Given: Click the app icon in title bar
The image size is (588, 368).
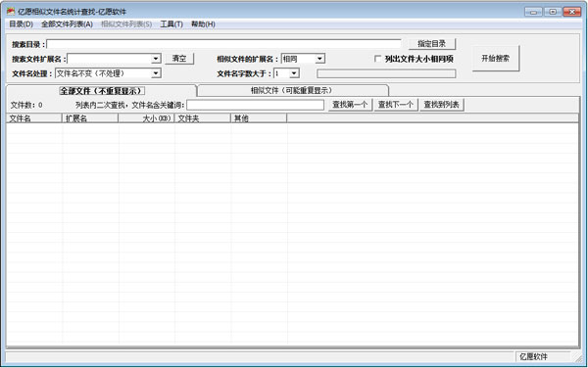Looking at the screenshot, I should click(x=11, y=11).
